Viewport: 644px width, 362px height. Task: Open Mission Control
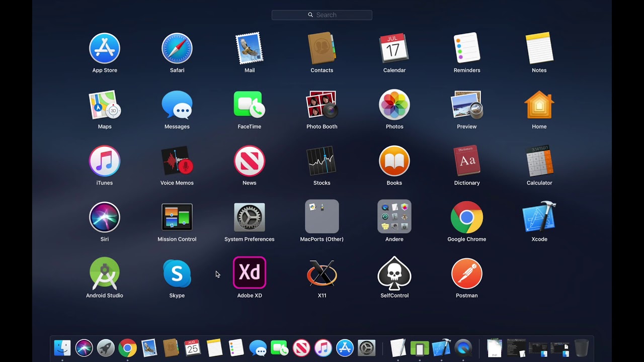pos(177,217)
